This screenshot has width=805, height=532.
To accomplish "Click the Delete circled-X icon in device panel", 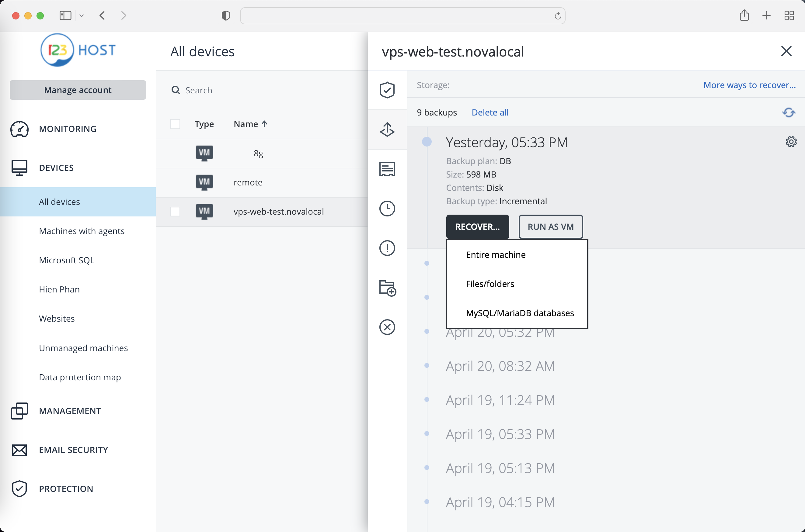I will coord(387,327).
